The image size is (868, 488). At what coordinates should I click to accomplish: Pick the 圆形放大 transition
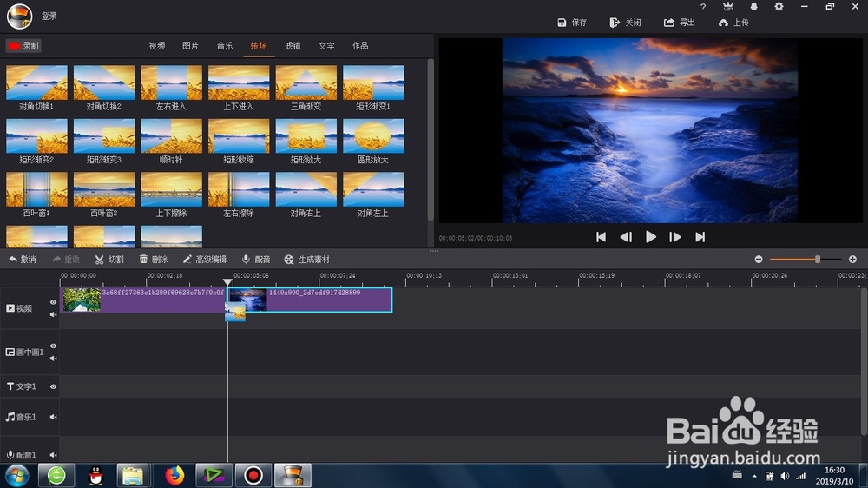coord(373,136)
